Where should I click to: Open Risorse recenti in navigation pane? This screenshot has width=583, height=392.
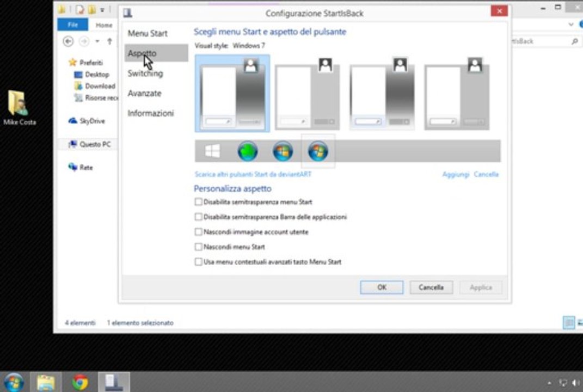pos(101,98)
